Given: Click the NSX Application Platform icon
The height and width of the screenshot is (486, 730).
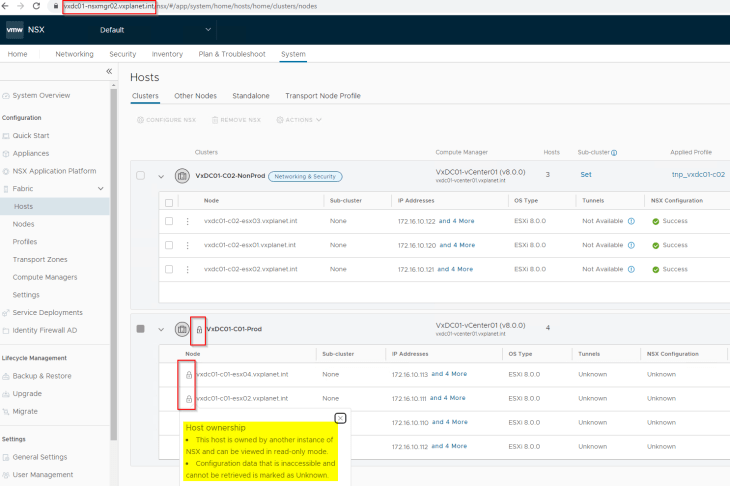Looking at the screenshot, I should tap(6, 171).
